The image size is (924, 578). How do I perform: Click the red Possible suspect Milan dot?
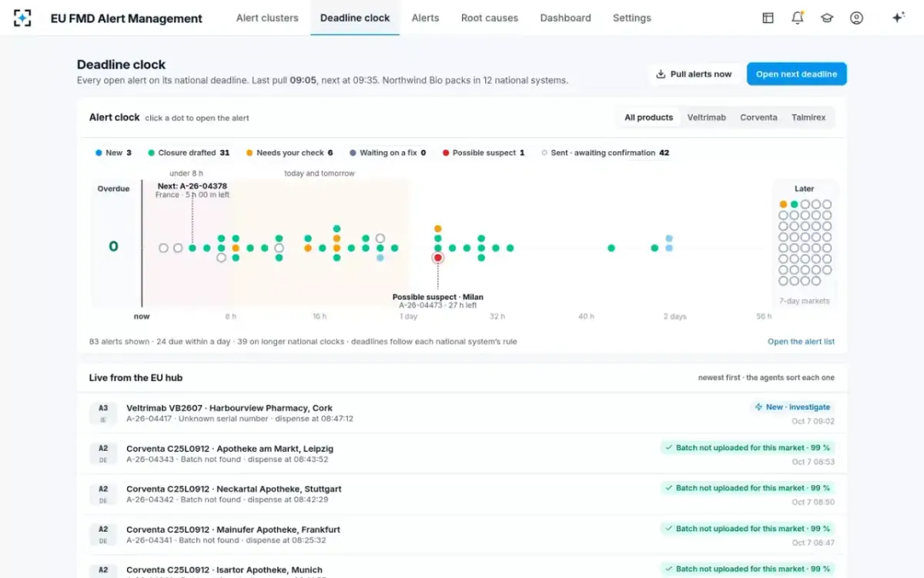(437, 258)
